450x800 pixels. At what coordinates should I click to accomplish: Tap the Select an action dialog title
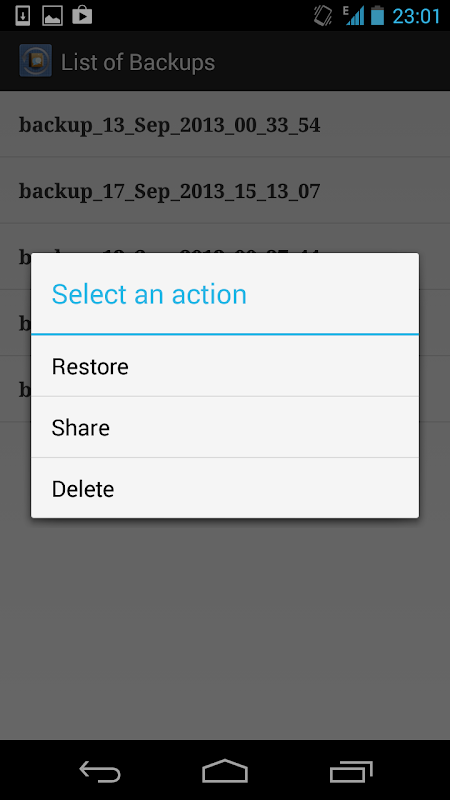coord(149,294)
